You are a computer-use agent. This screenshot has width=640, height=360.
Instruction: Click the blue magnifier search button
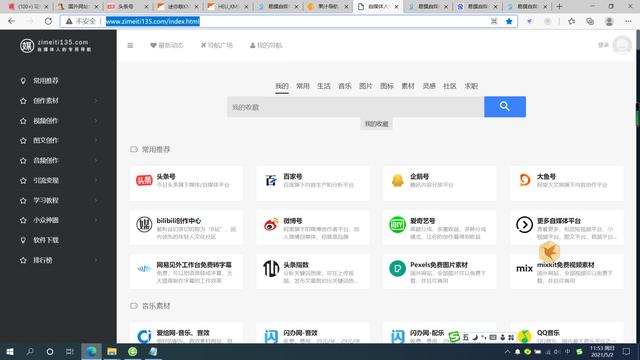[x=505, y=107]
